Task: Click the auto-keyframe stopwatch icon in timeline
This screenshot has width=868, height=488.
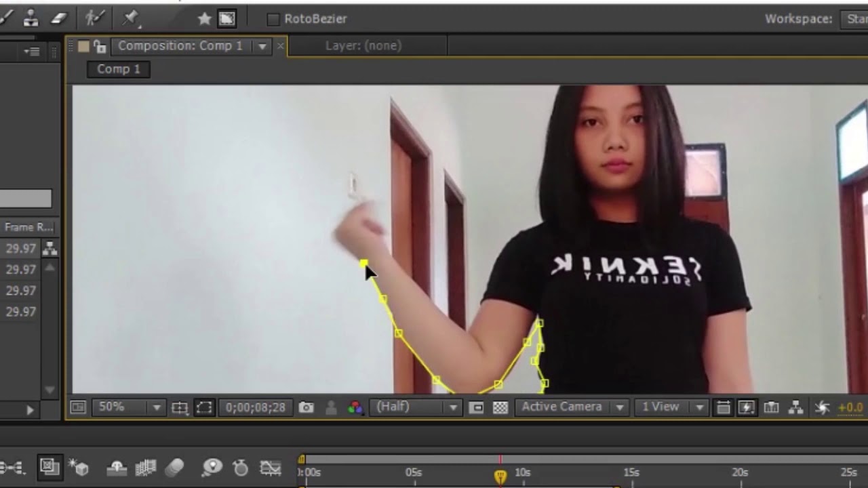Action: pos(241,467)
